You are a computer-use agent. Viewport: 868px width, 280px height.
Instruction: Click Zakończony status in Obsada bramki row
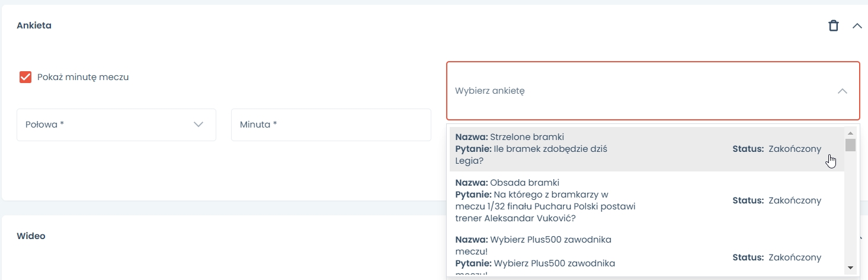pos(795,201)
